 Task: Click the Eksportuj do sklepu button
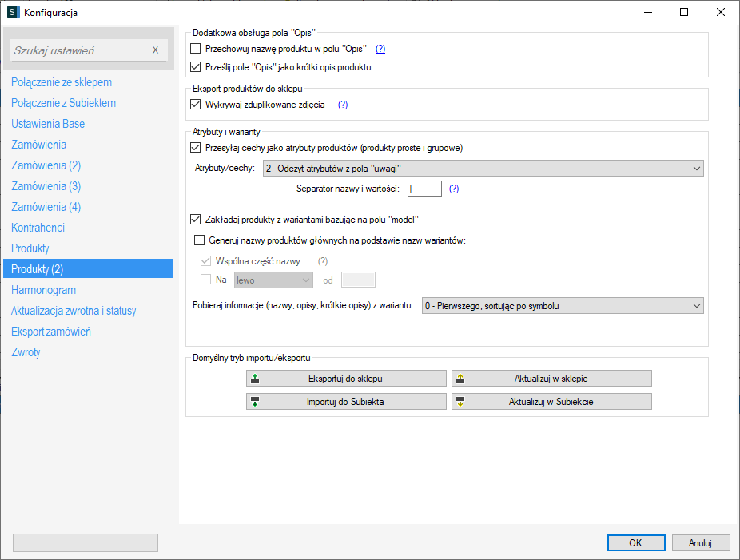point(346,379)
